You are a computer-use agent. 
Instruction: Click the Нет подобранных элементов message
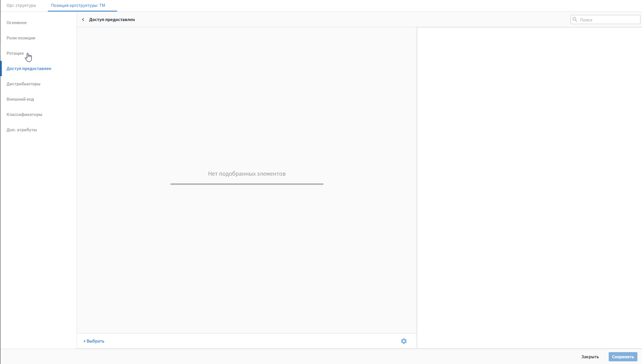[247, 174]
